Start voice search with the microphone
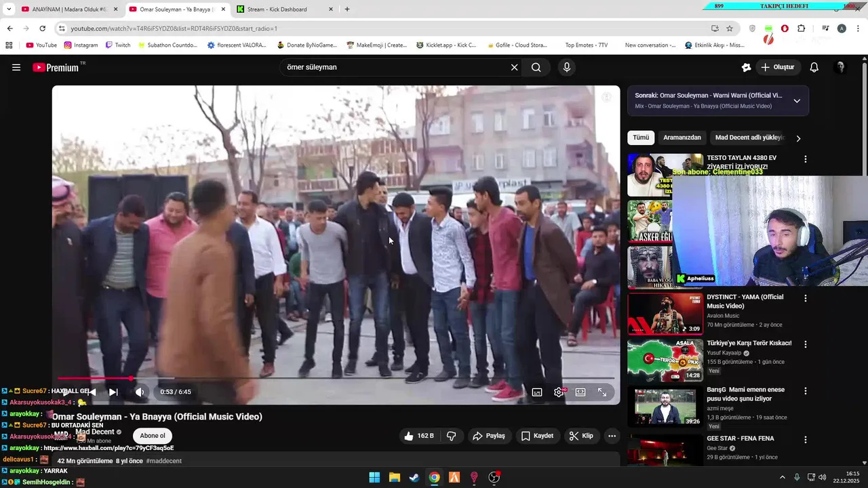Screen dimensions: 868x488 (x=567, y=67)
